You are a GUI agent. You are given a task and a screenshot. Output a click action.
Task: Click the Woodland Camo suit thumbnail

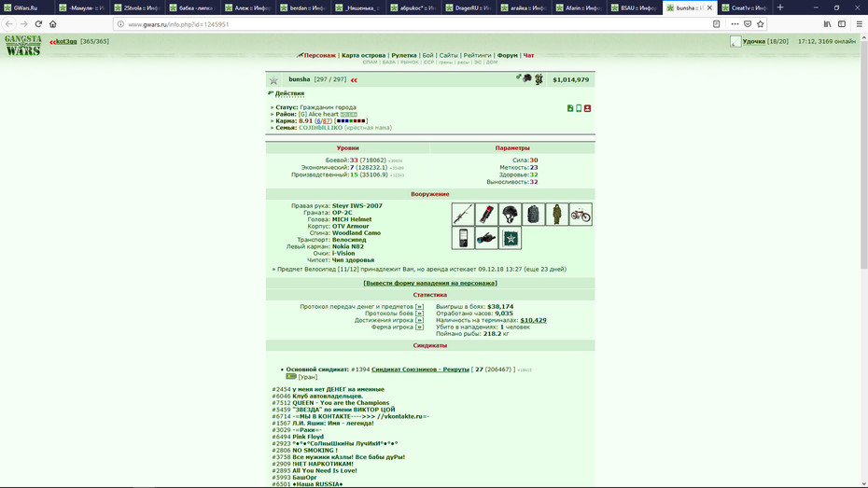pos(557,214)
